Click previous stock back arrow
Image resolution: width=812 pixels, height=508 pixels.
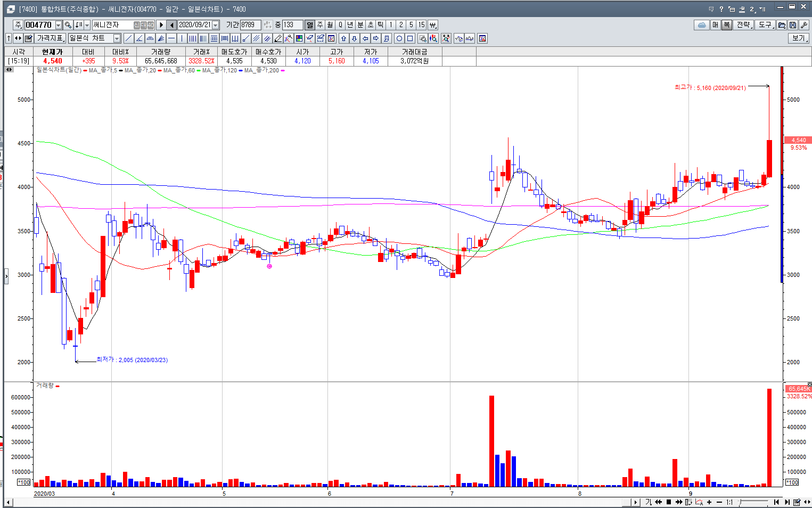click(171, 25)
